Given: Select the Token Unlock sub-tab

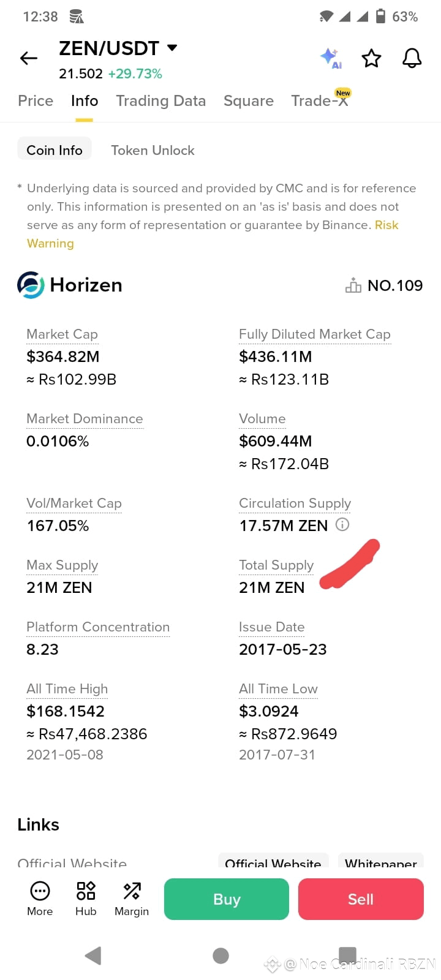Looking at the screenshot, I should (153, 150).
